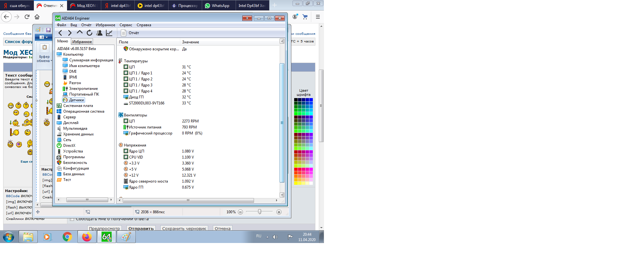
Task: Click the Значение column header
Action: point(230,42)
